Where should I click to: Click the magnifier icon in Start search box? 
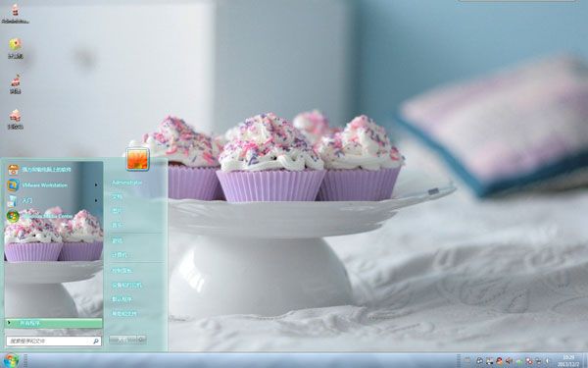pos(96,341)
